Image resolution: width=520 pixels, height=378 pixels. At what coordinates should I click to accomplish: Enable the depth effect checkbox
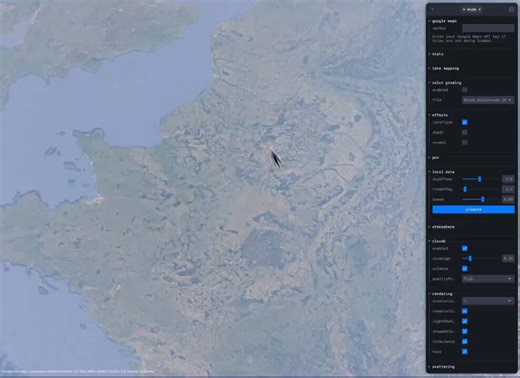pos(465,133)
